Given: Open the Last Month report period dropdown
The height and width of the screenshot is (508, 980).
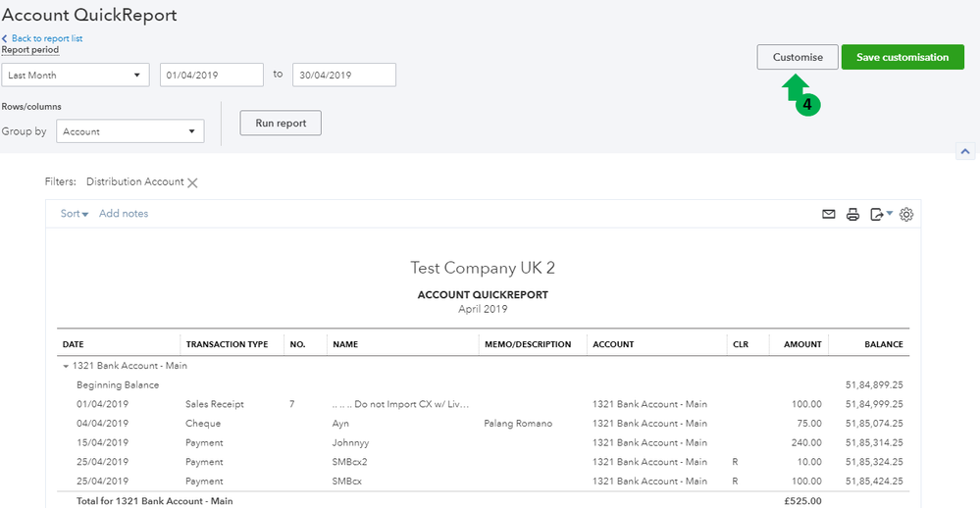Looking at the screenshot, I should tap(75, 76).
